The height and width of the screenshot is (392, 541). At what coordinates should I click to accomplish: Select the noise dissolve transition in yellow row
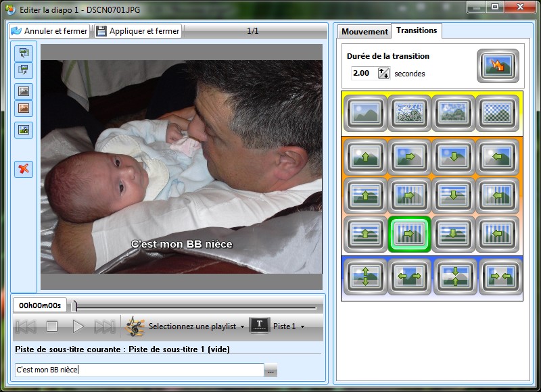coord(409,112)
